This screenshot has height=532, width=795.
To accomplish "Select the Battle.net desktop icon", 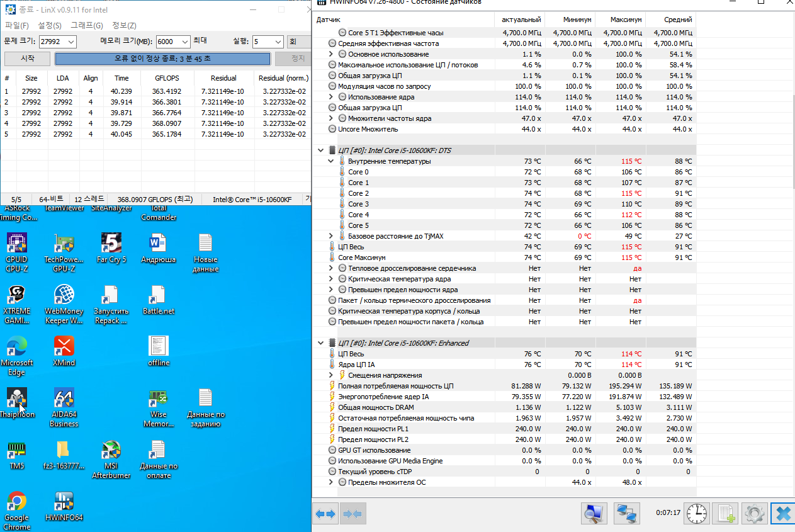I will coord(158,300).
